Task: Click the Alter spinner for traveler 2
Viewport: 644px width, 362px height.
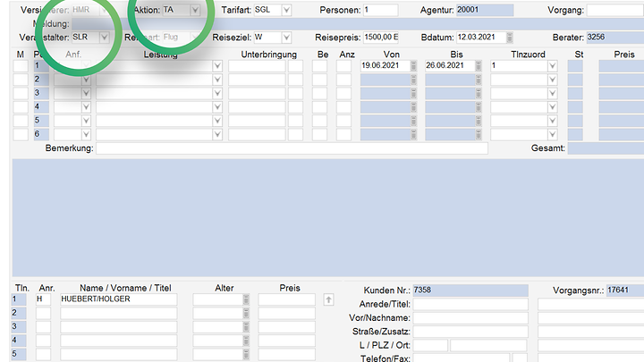Action: point(247,313)
